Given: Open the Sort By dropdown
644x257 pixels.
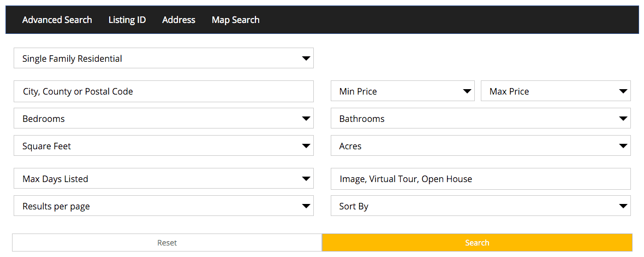Looking at the screenshot, I should coord(480,206).
